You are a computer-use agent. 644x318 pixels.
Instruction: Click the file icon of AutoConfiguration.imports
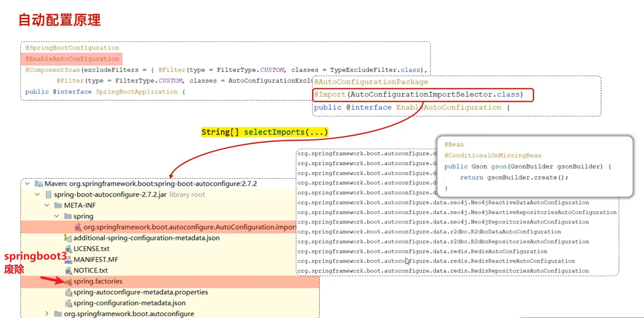[x=78, y=227]
